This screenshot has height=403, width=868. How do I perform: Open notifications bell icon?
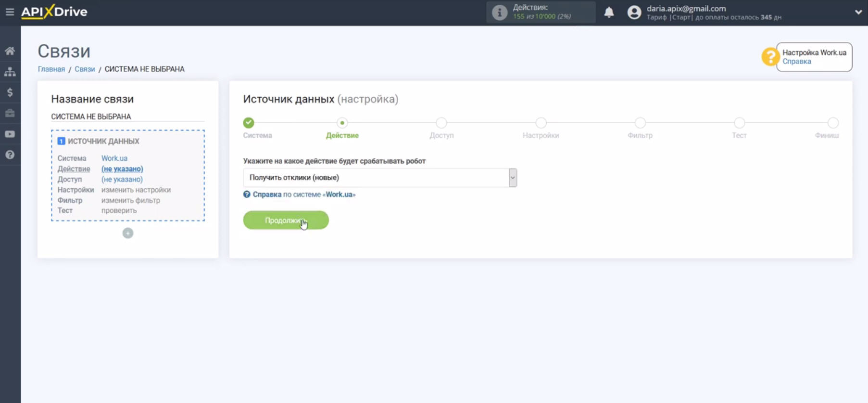pyautogui.click(x=609, y=12)
